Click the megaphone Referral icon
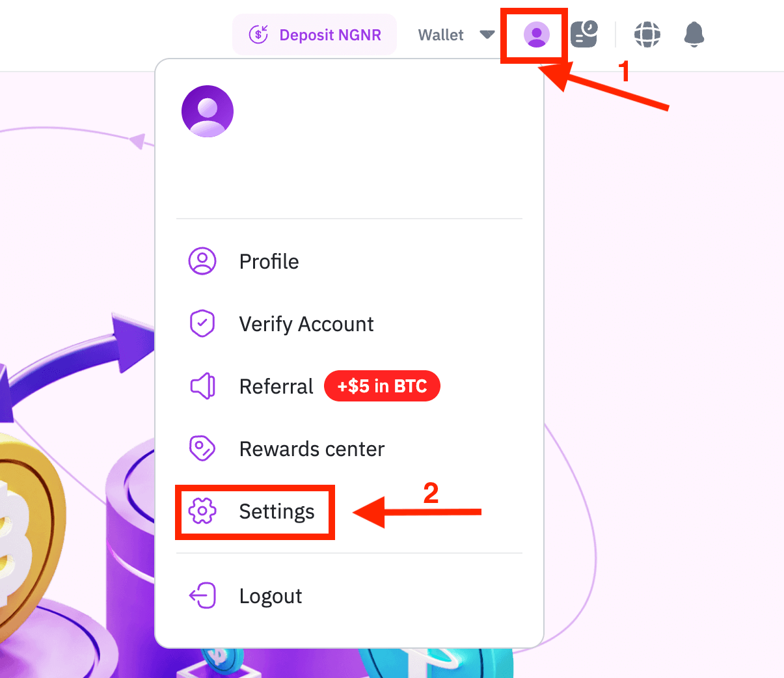784x678 pixels. (202, 386)
